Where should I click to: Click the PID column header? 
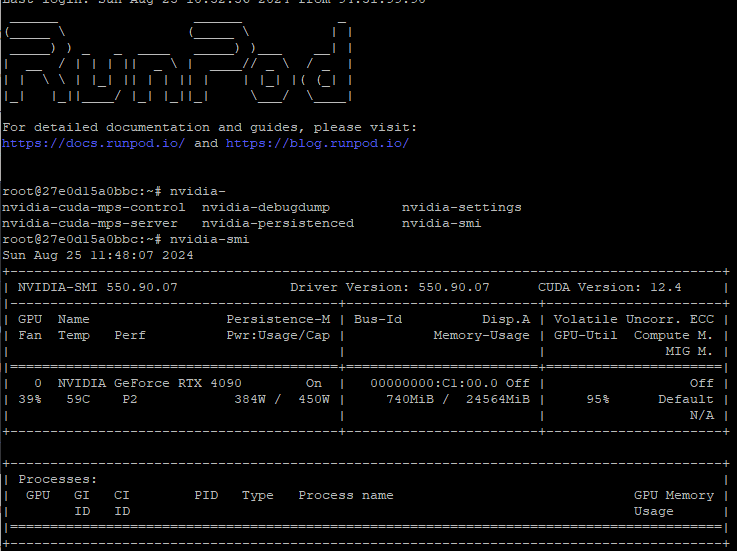point(206,495)
